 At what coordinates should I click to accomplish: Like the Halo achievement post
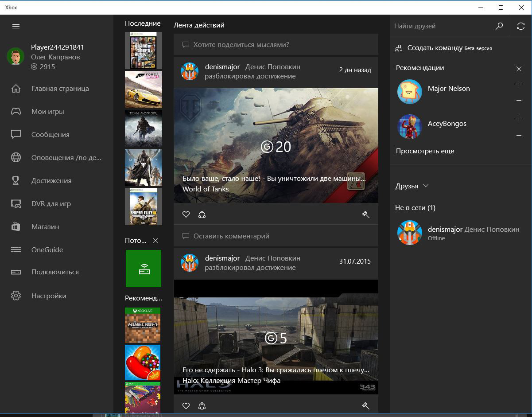point(186,406)
